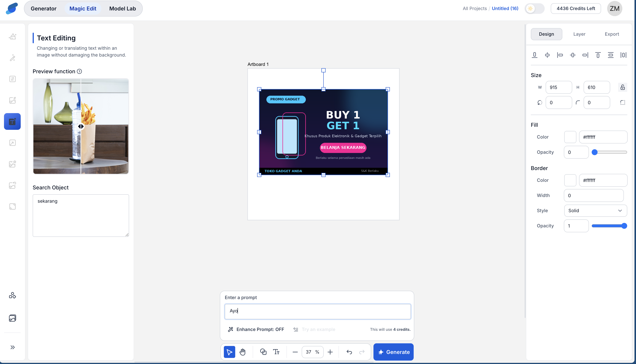Switch to the Model Lab tab

(122, 9)
